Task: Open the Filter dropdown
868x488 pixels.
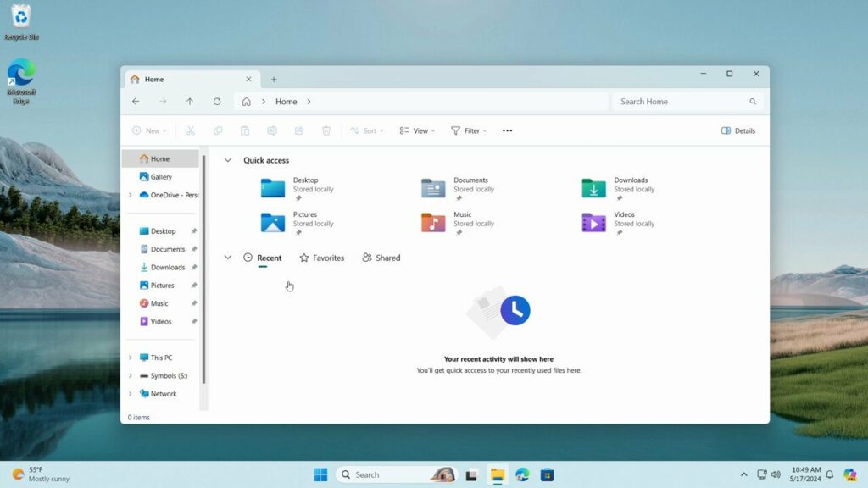Action: (x=469, y=130)
